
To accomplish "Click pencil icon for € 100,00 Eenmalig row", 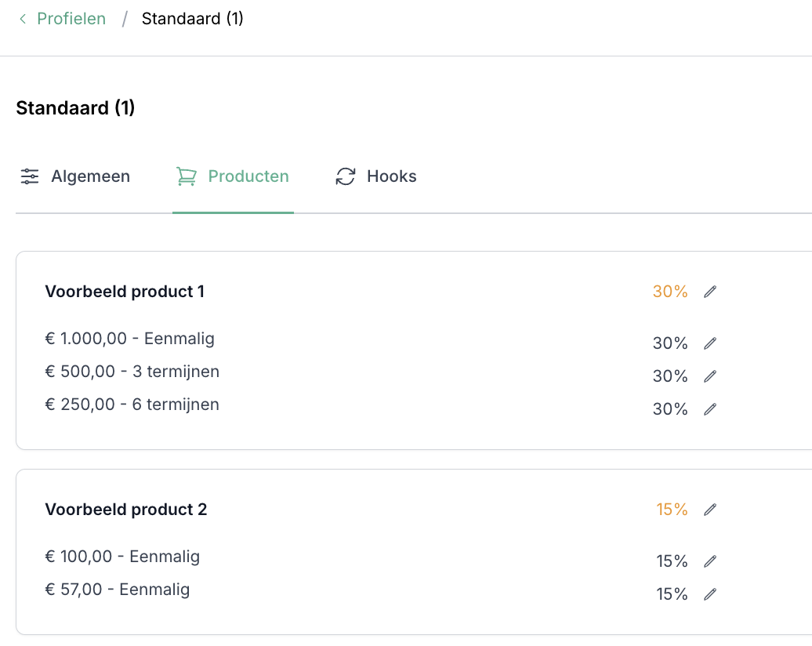I will [x=710, y=561].
